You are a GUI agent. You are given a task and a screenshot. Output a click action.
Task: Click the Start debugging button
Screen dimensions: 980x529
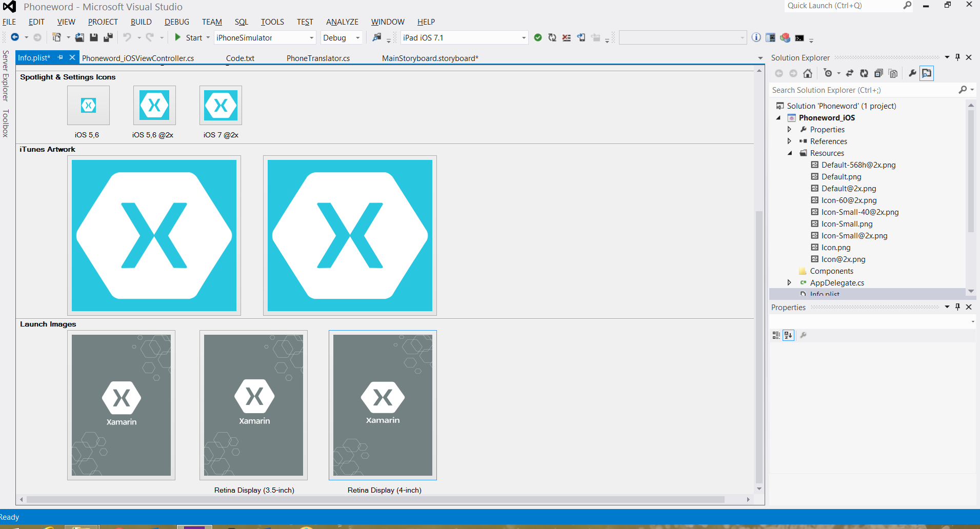(x=188, y=37)
